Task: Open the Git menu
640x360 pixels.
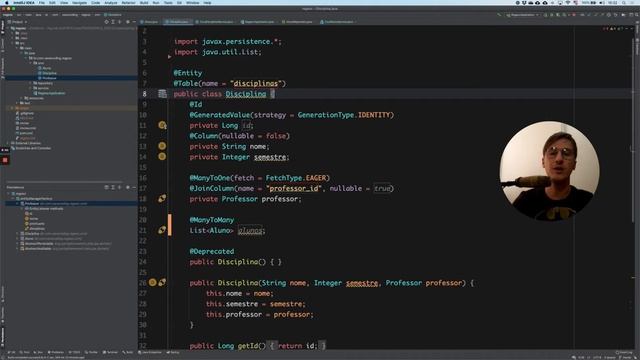Action: (x=179, y=2)
